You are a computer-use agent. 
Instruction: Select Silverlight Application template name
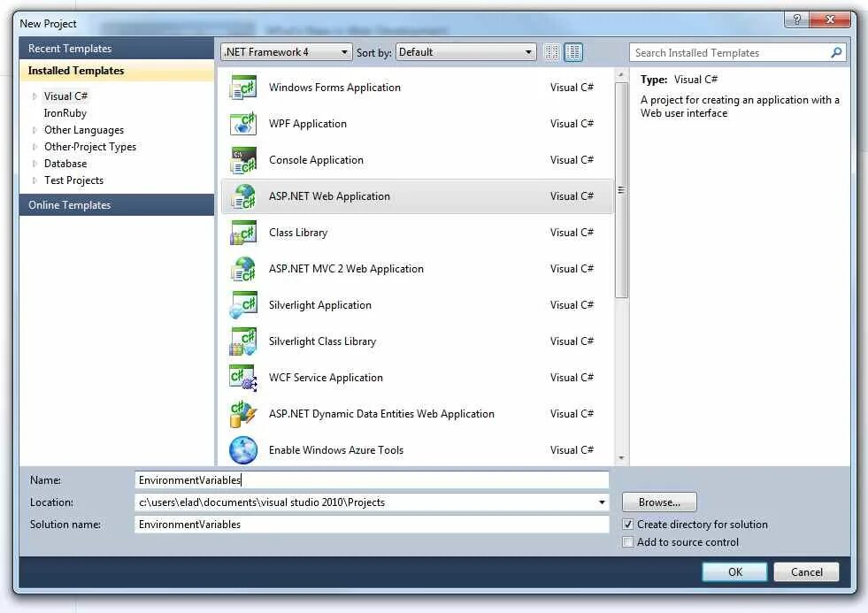click(x=320, y=305)
